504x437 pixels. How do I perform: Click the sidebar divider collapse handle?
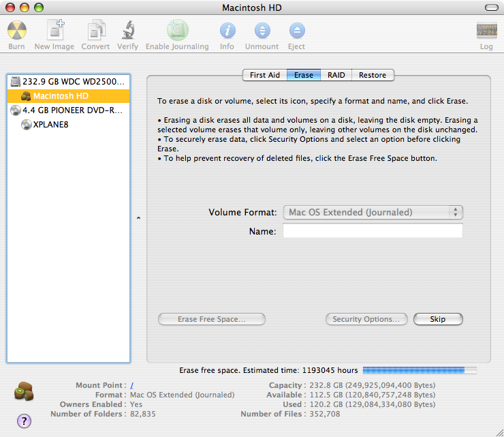(x=138, y=218)
